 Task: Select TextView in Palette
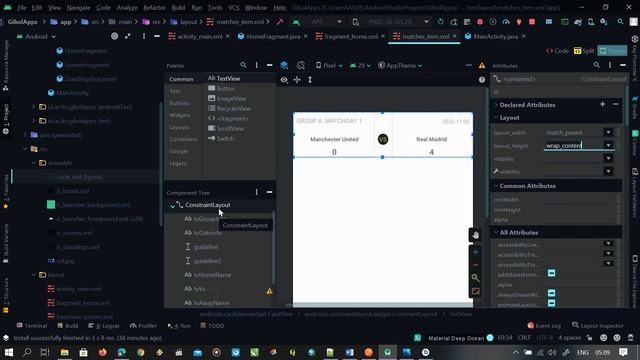(224, 78)
